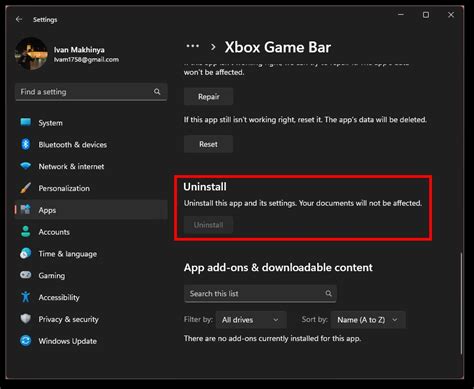The image size is (474, 389).
Task: Focus the Find a setting search box
Action: [91, 92]
